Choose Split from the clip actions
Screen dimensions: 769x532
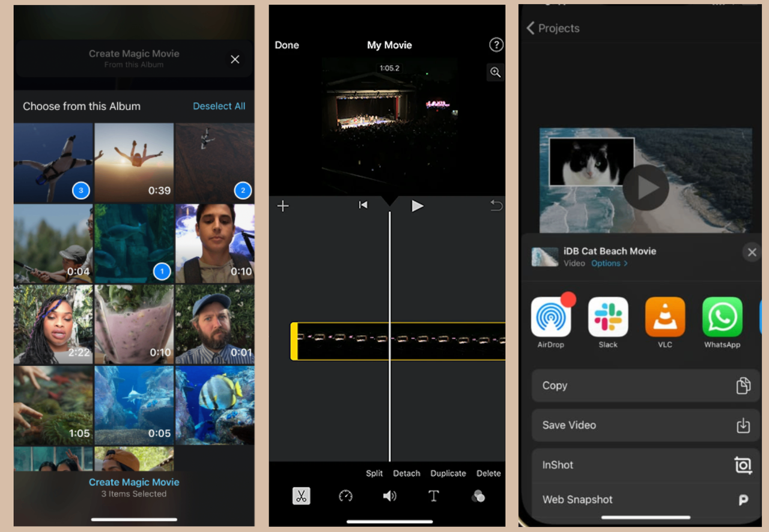(x=374, y=473)
